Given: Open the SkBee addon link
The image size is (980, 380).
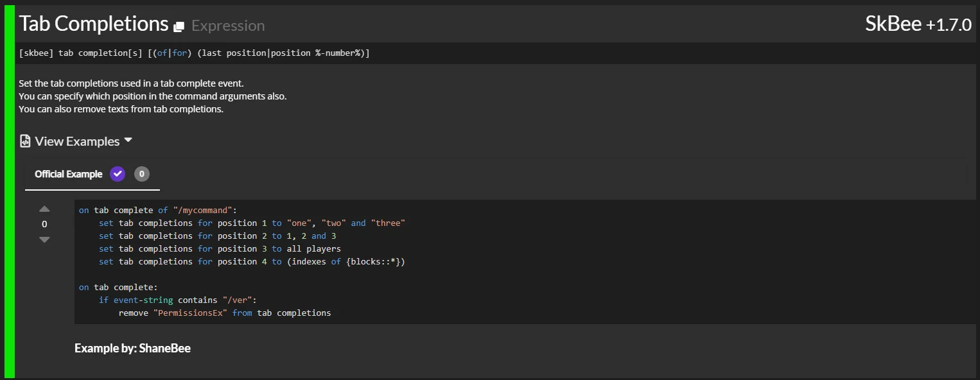Looking at the screenshot, I should [893, 24].
